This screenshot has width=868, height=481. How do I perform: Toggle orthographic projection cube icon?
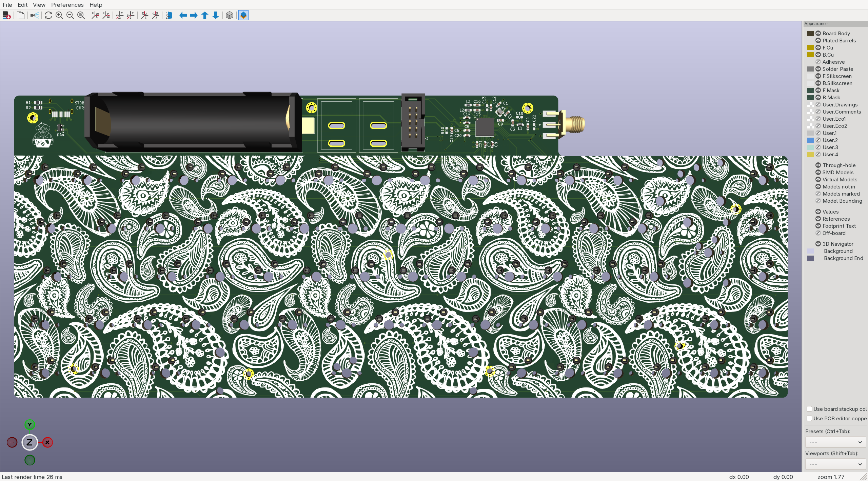click(230, 15)
